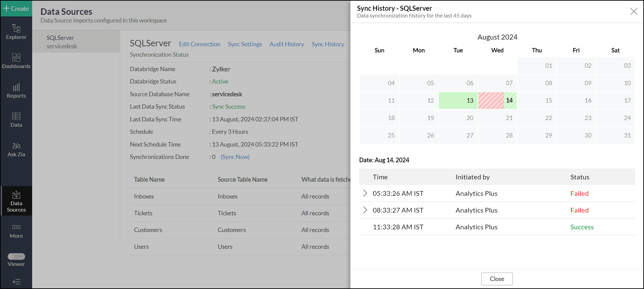
Task: Toggle the Viewer mode switch
Action: tap(16, 256)
